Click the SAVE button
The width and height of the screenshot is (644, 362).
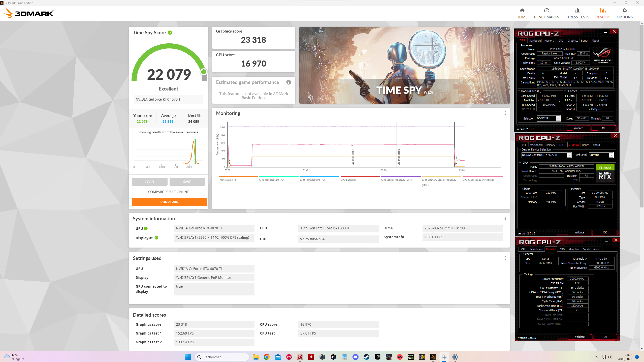coord(187,182)
